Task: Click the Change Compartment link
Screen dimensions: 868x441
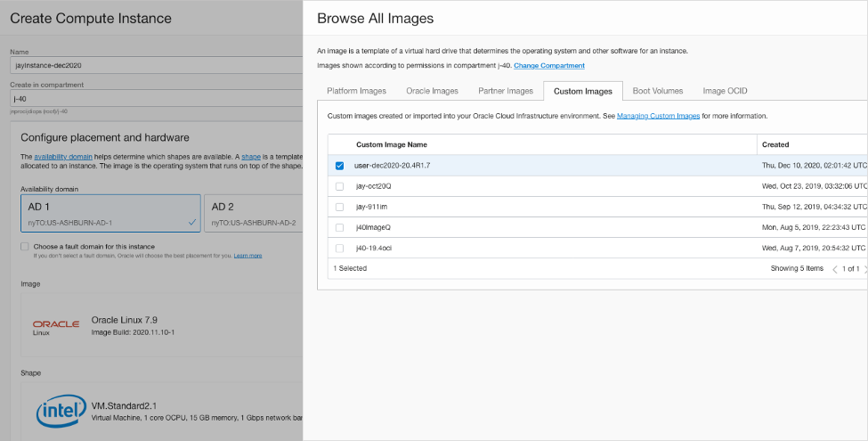Action: pos(549,66)
